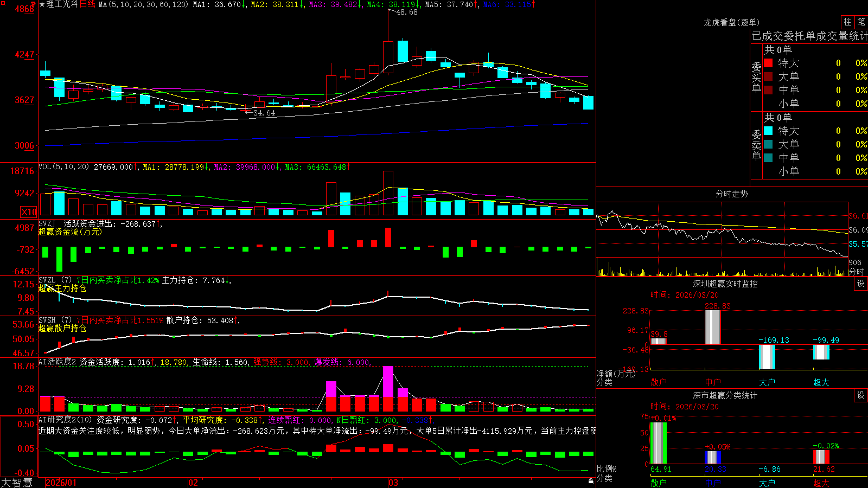This screenshot has width=868, height=488.
Task: Click the MA(5,10,20,30,60,120) indicator parameters
Action: (x=143, y=4)
